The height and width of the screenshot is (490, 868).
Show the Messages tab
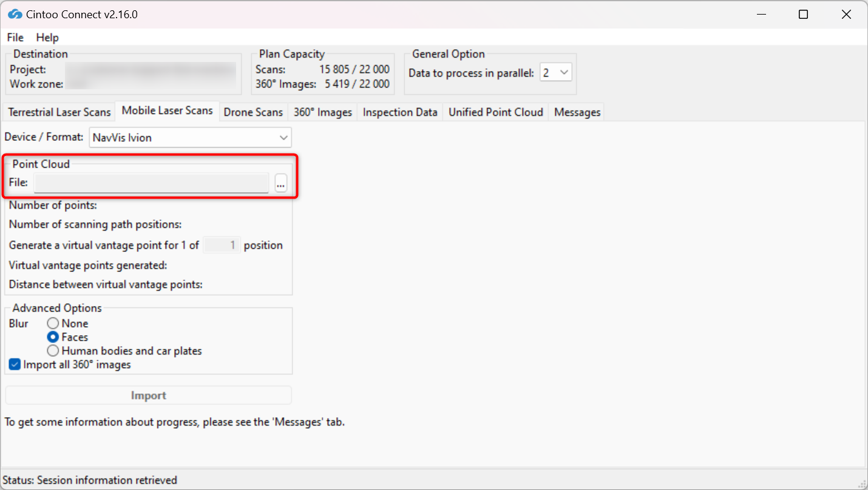tap(577, 112)
